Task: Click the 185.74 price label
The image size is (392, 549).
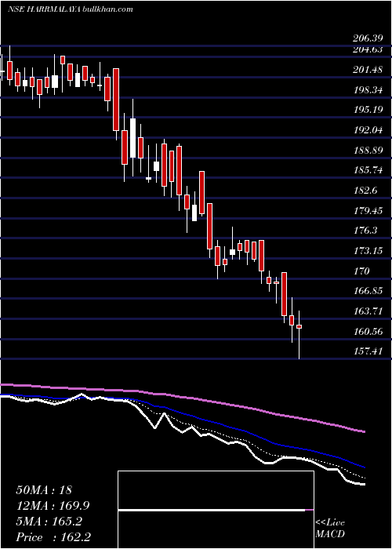Action: (x=367, y=170)
